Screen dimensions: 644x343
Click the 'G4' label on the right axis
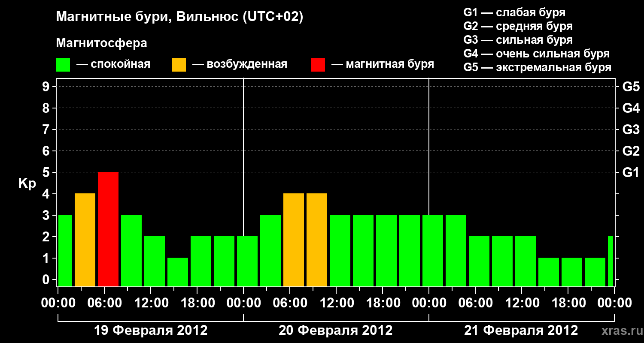pyautogui.click(x=631, y=108)
